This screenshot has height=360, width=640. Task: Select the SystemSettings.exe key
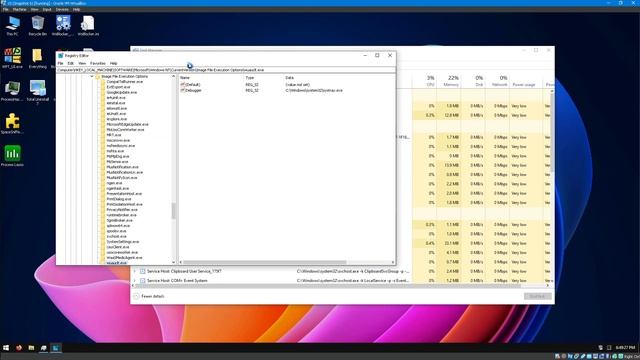click(x=123, y=242)
